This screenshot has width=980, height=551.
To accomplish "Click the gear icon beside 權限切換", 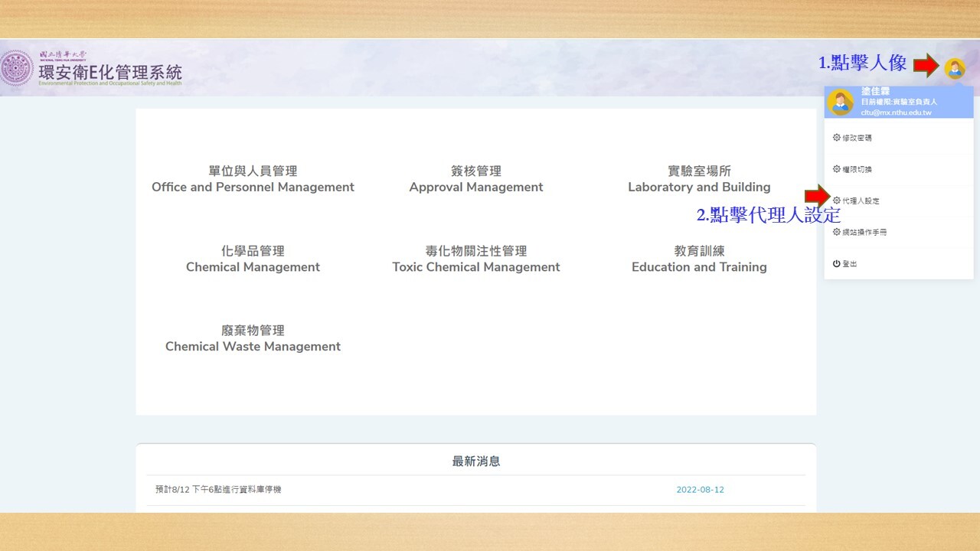I will pyautogui.click(x=836, y=169).
